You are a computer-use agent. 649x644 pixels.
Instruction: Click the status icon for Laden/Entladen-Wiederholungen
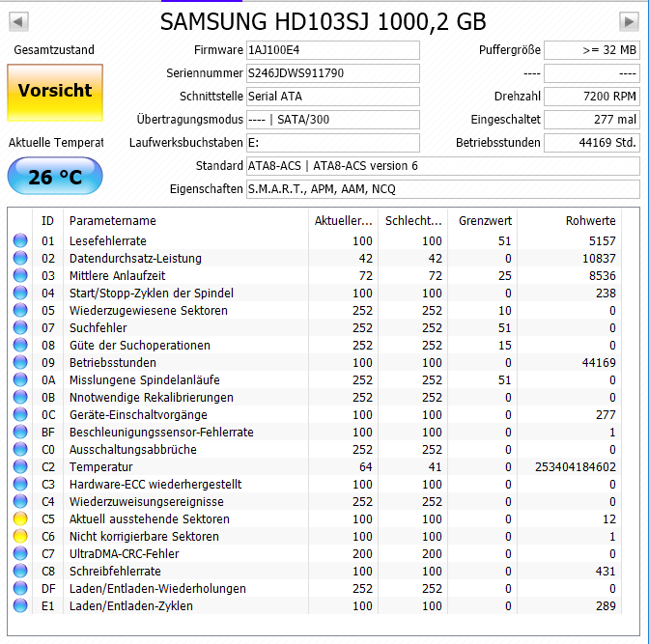[20, 588]
